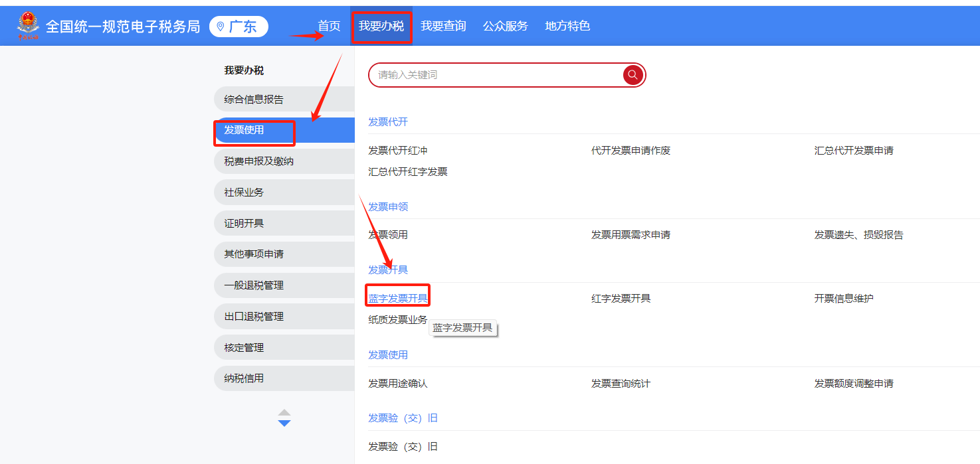Click the 发票申领 section heading
Image resolution: width=980 pixels, height=464 pixels.
coord(388,207)
